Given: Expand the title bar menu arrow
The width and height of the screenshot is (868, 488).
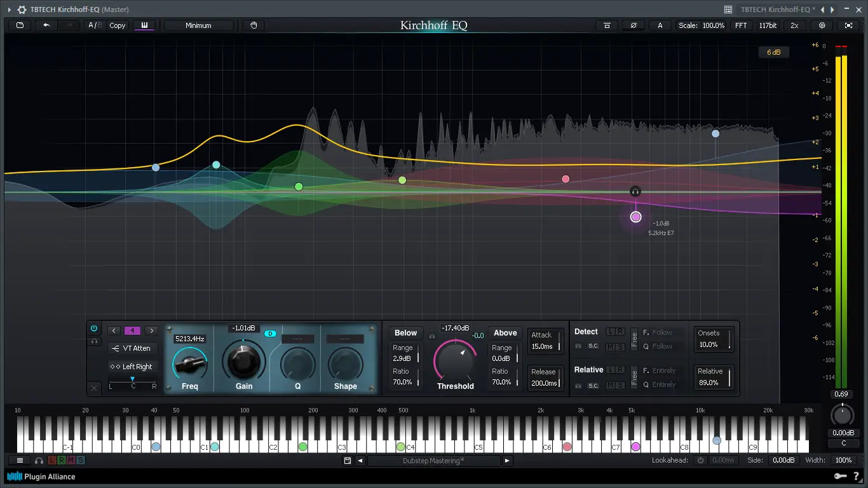Looking at the screenshot, I should point(9,10).
